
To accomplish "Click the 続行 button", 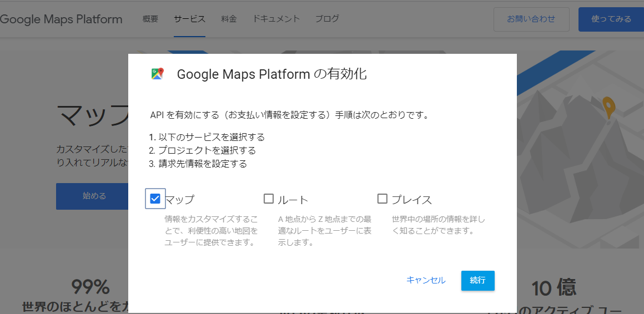I will pyautogui.click(x=477, y=281).
